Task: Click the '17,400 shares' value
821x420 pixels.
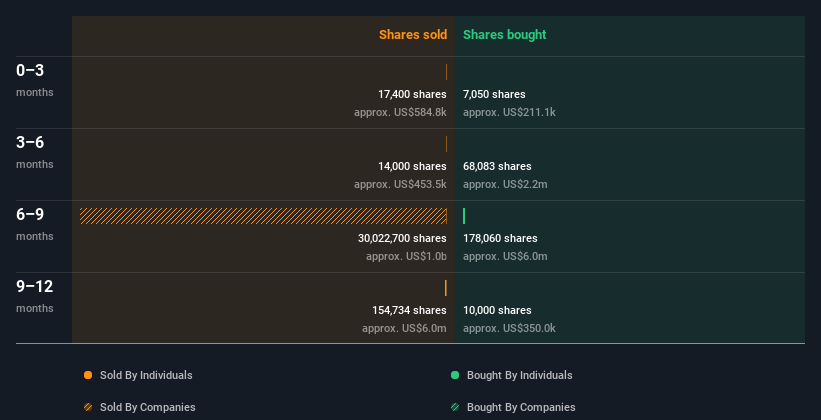Action: tap(412, 94)
